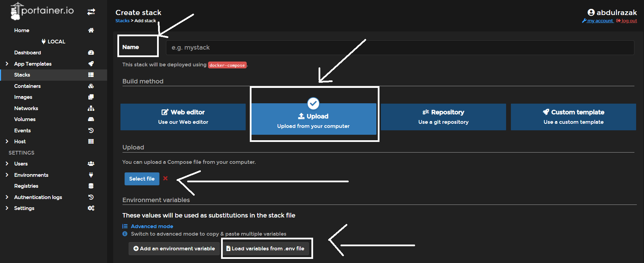Switch to Advanced mode link
The image size is (644, 263).
pyautogui.click(x=152, y=226)
